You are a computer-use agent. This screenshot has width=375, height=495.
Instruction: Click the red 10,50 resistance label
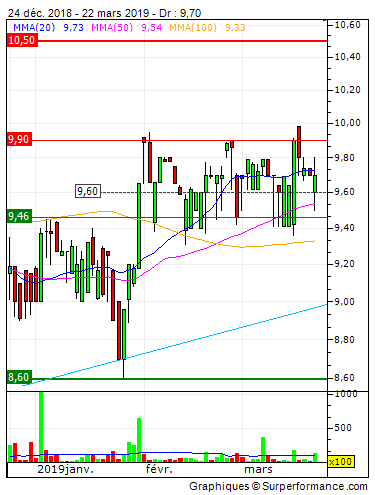(22, 40)
